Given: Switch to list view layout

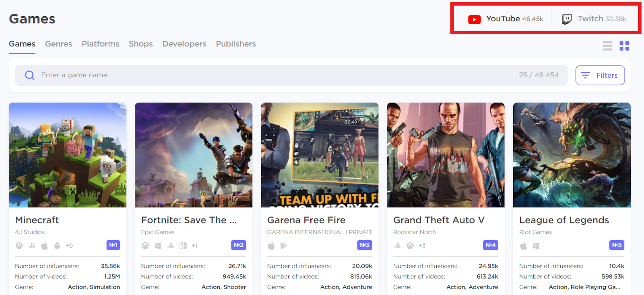Looking at the screenshot, I should click(x=607, y=46).
